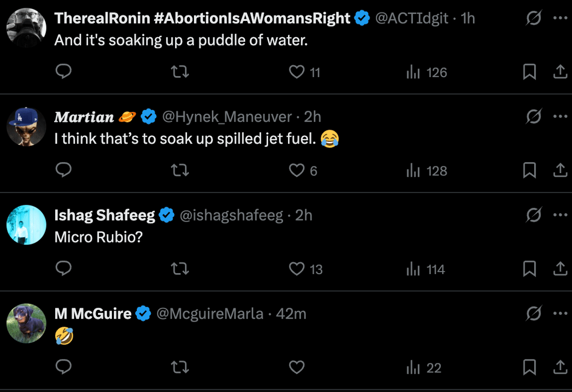This screenshot has width=572, height=392.
Task: Share the Martian tweet
Action: coord(560,170)
